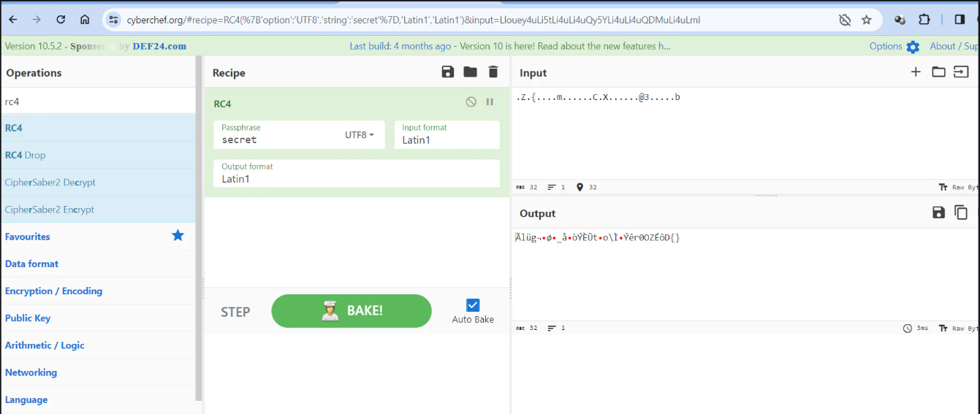Viewport: 980px width, 414px height.
Task: Click the green BAKE! button
Action: [352, 311]
